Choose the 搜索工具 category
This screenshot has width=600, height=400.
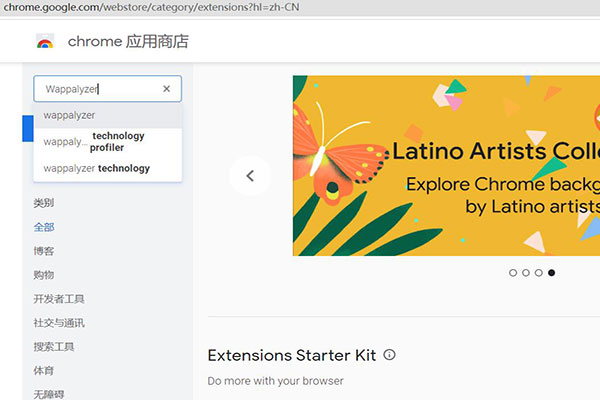[54, 347]
